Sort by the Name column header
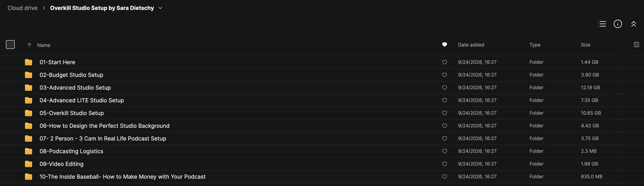Screen dimensions: 644x186 click(44, 45)
